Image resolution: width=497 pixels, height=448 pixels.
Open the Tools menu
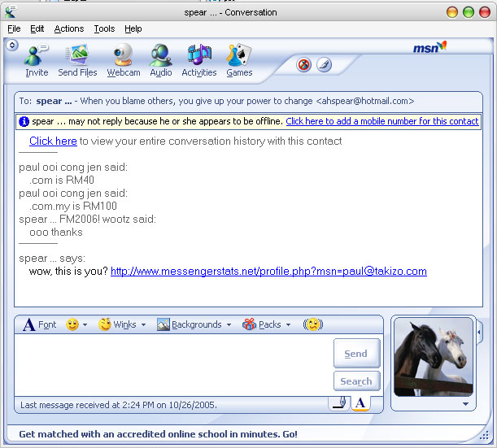point(104,28)
